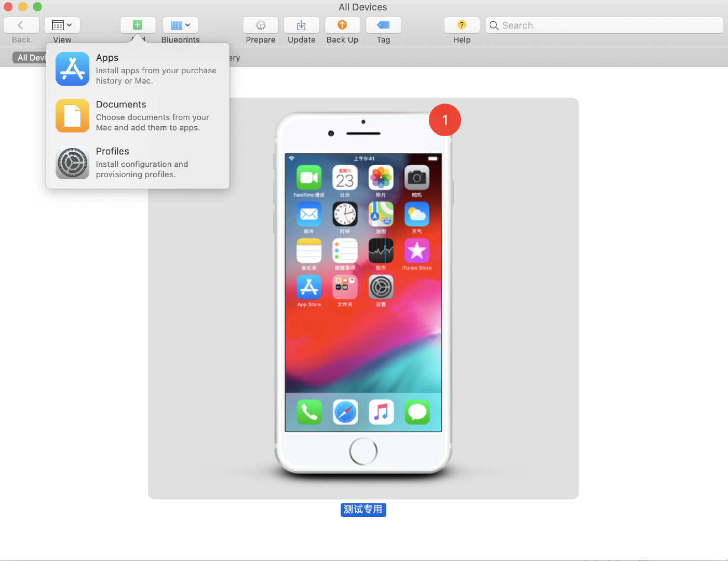
Task: Click the device name label 测试专用
Action: (363, 510)
